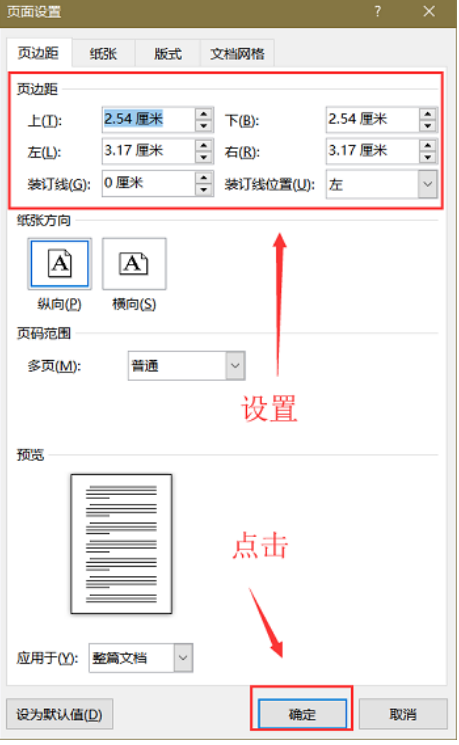The image size is (459, 745).
Task: Decrease the 左(L) left margin value
Action: coord(204,157)
